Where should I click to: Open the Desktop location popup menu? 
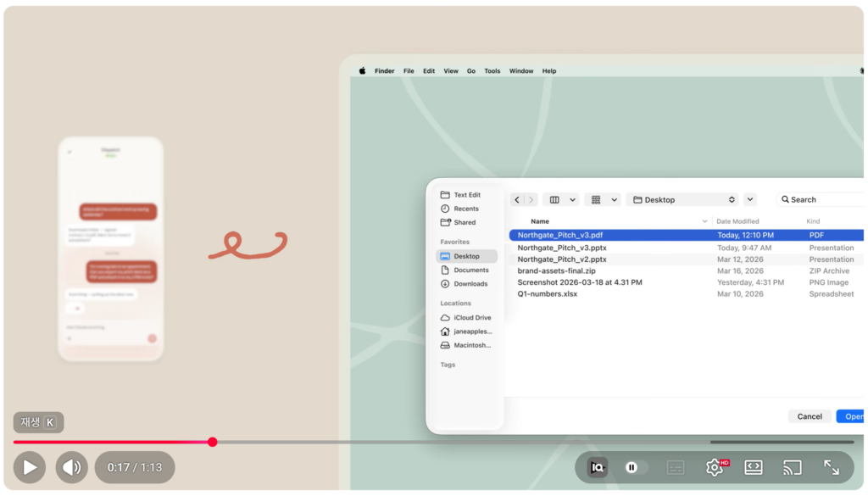coord(682,199)
